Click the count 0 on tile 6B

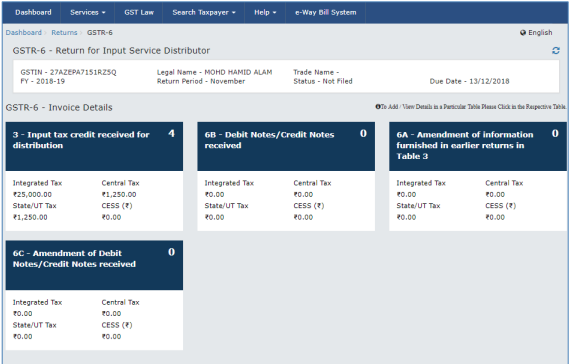click(x=363, y=134)
